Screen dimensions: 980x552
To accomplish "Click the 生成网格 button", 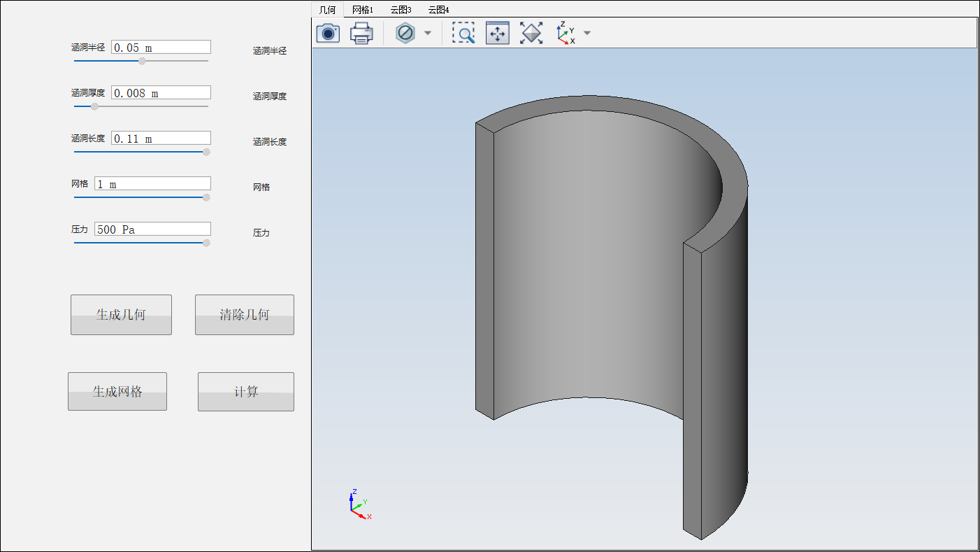I will point(117,391).
